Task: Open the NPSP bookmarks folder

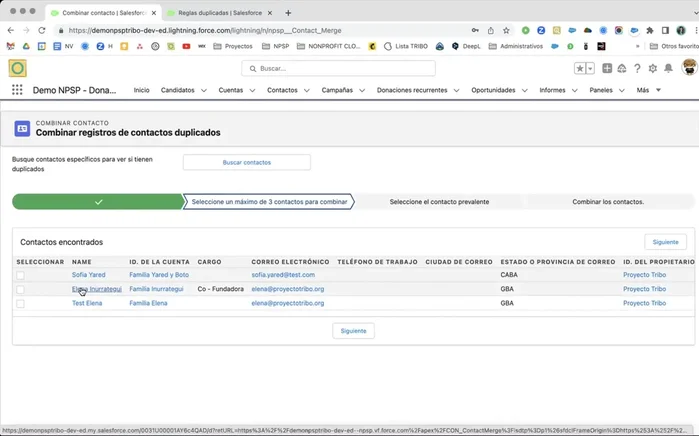Action: [x=276, y=46]
